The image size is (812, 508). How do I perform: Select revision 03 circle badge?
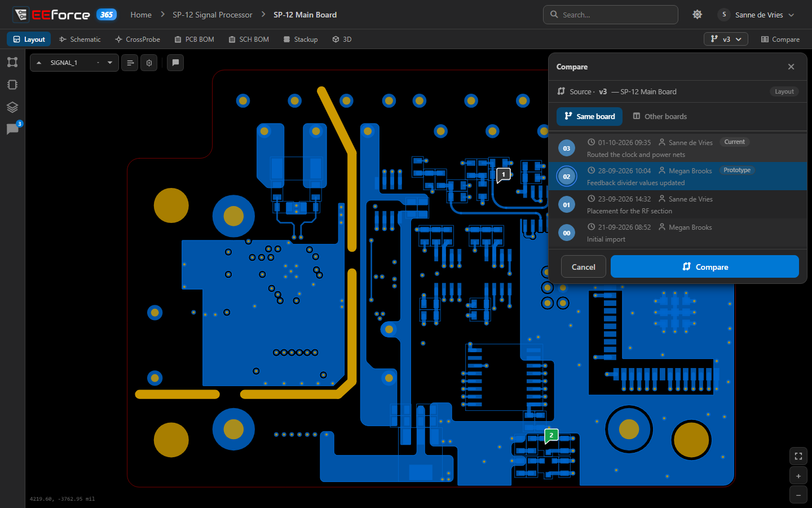[x=567, y=148]
